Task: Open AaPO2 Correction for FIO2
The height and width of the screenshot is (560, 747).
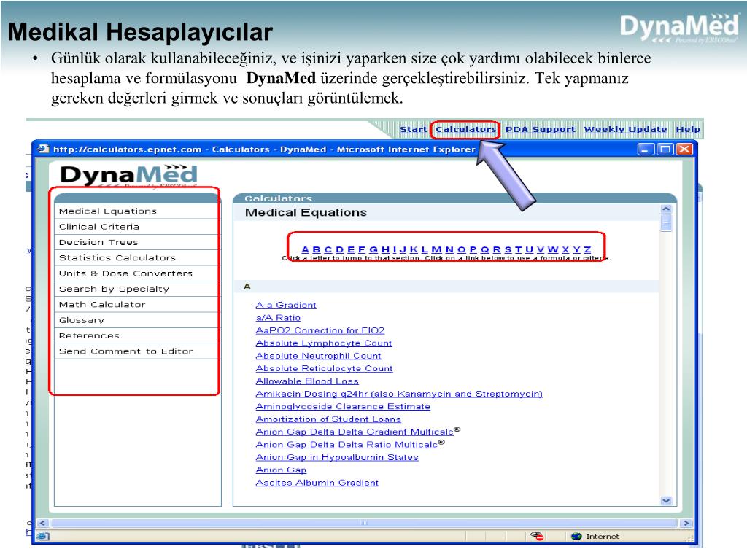Action: pyautogui.click(x=320, y=330)
